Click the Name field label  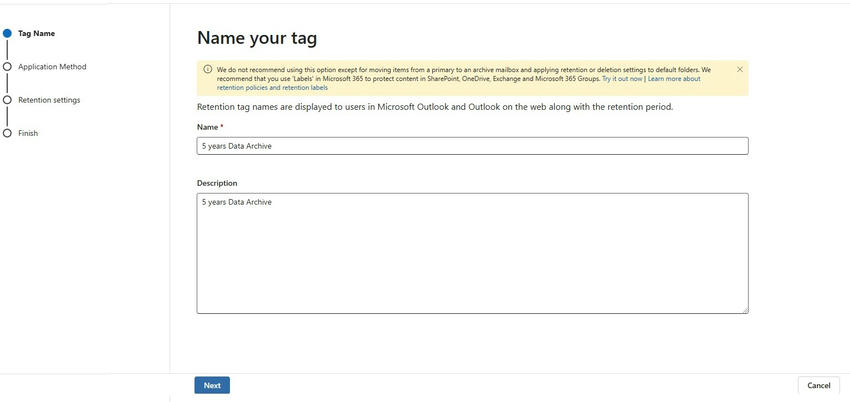coord(208,127)
